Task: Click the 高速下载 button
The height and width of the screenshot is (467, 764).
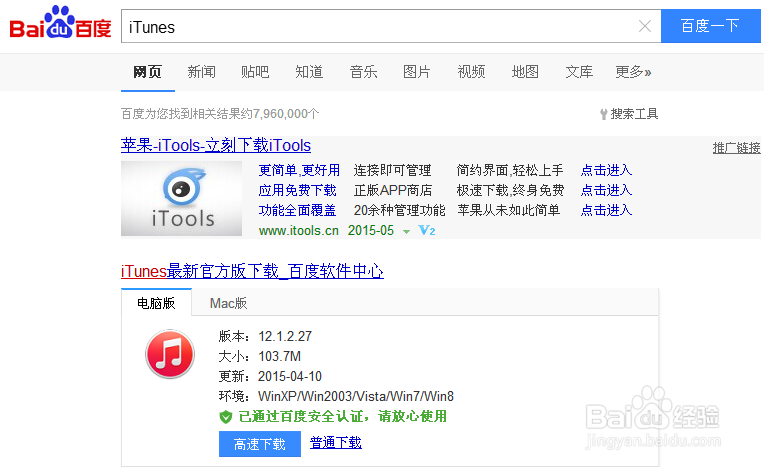Action: [260, 444]
